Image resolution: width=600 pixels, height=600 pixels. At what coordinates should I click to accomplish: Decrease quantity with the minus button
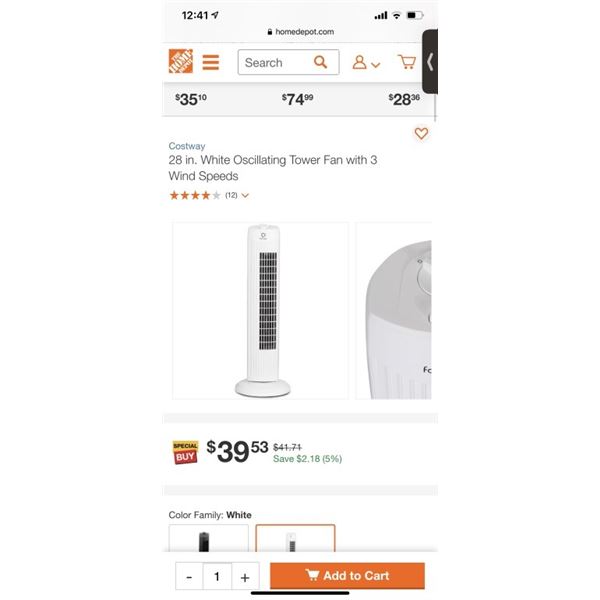tap(189, 576)
